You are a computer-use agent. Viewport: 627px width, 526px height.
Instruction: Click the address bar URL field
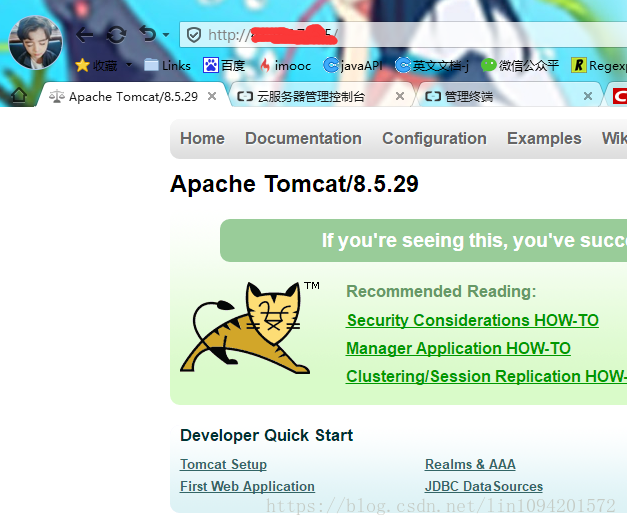tap(403, 35)
